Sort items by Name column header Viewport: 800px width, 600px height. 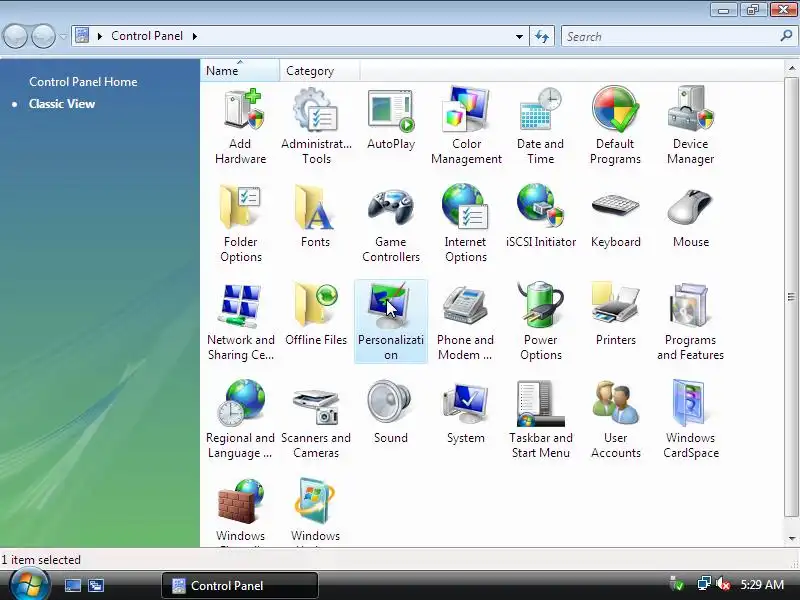[x=240, y=70]
